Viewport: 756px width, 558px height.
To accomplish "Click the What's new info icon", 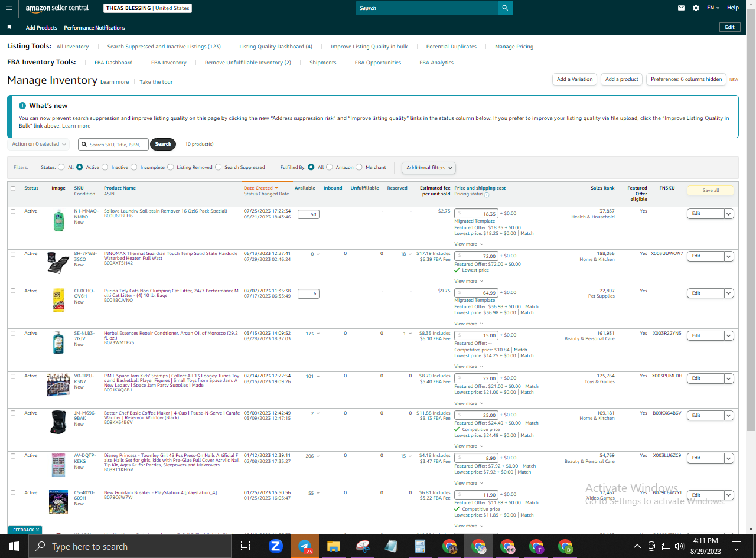I will click(22, 106).
